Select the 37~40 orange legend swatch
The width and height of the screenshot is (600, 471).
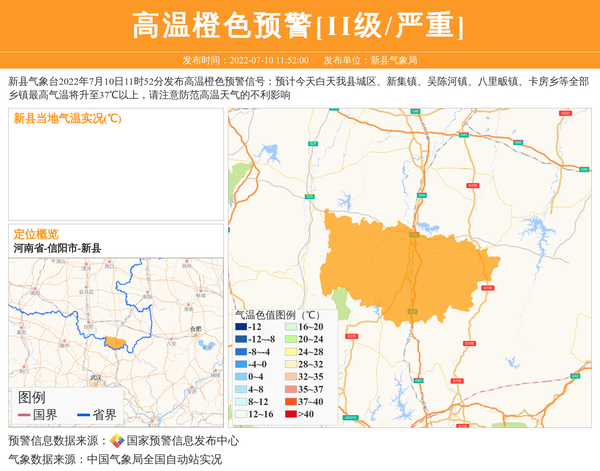(291, 401)
